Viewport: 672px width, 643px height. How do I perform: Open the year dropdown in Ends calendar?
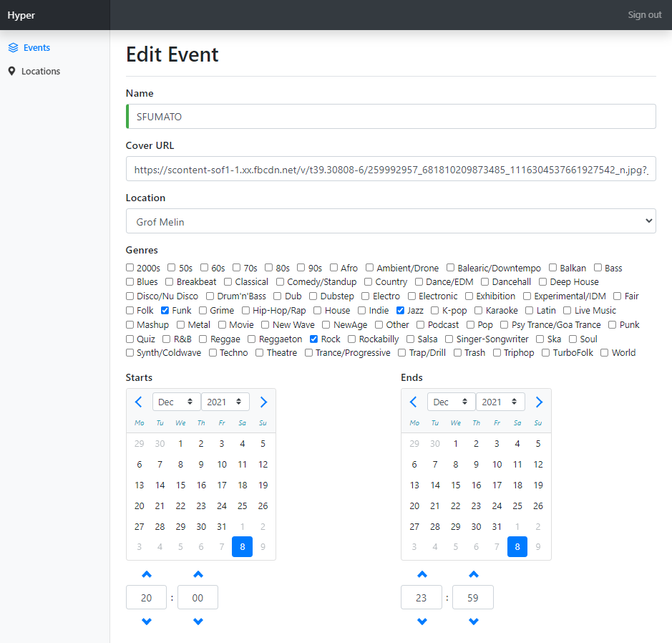pos(500,402)
